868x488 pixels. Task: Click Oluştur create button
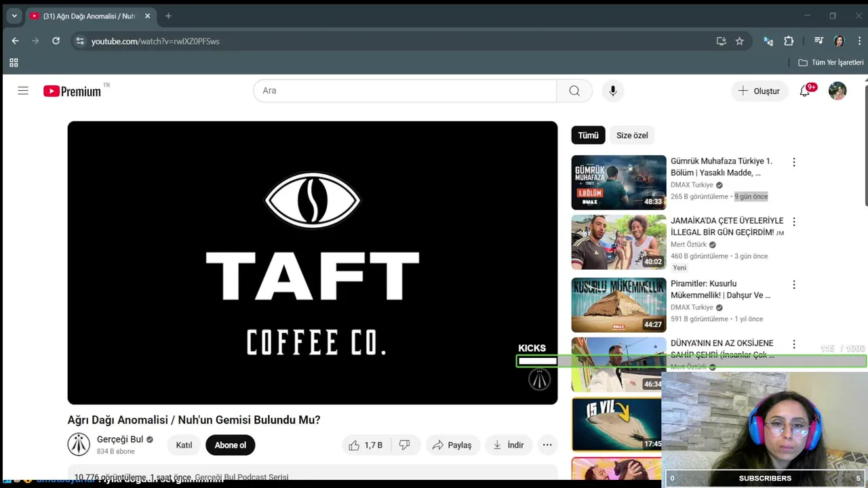point(759,91)
